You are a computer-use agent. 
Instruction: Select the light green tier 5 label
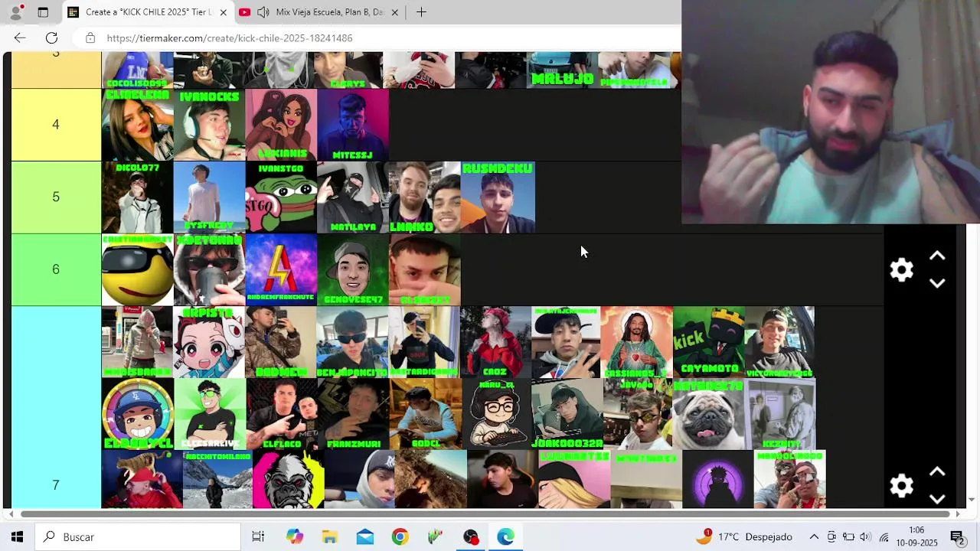(56, 197)
